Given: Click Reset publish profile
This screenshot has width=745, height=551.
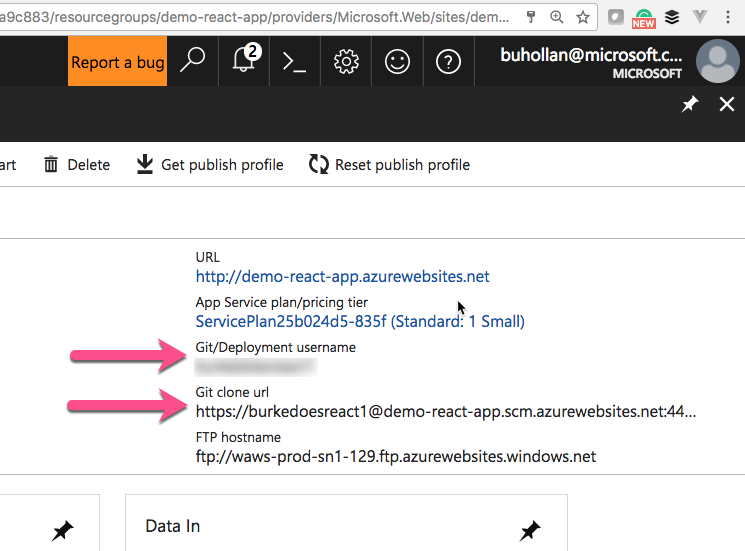Looking at the screenshot, I should [389, 164].
